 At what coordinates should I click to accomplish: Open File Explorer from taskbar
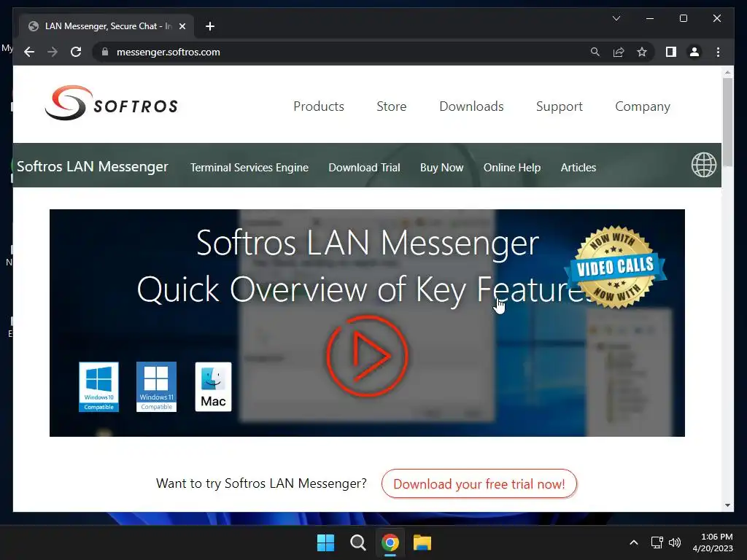coord(422,542)
